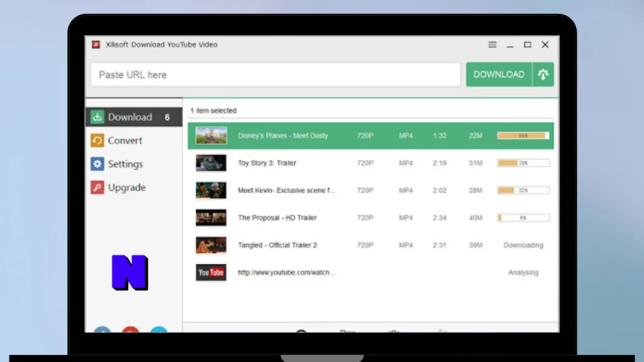Click "Toy Story 3: Trailer" title
This screenshot has height=362, width=644.
(267, 163)
